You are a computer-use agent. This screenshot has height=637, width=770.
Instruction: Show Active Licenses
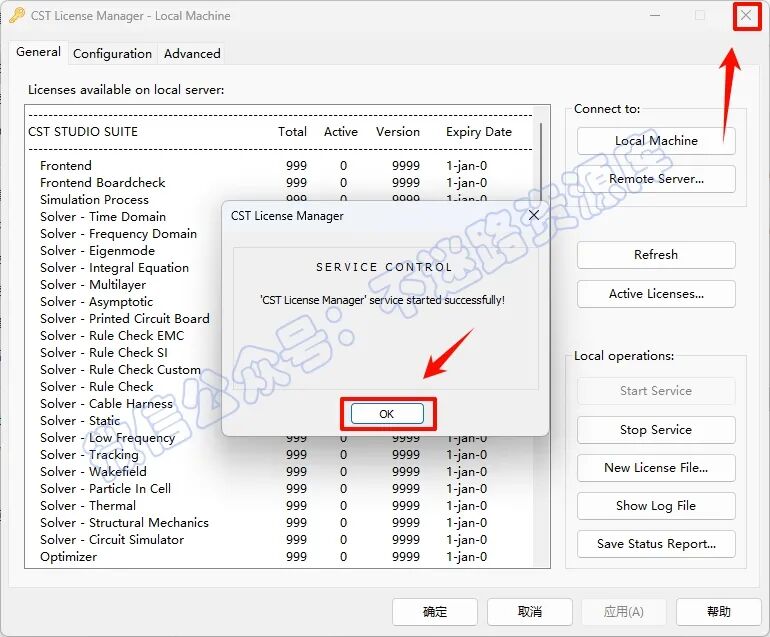(656, 294)
